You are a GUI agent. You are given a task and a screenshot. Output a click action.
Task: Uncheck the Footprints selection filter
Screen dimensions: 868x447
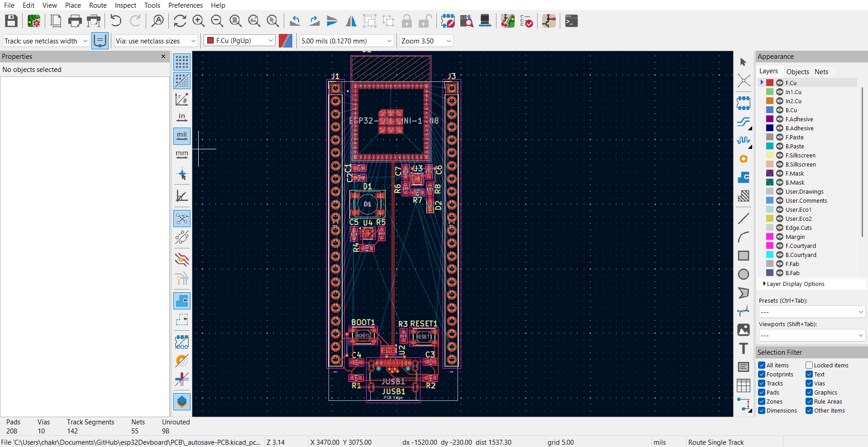[762, 374]
